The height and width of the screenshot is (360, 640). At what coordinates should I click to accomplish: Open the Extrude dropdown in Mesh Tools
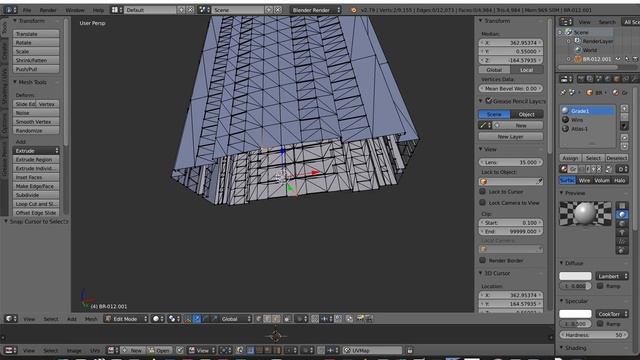pyautogui.click(x=36, y=151)
